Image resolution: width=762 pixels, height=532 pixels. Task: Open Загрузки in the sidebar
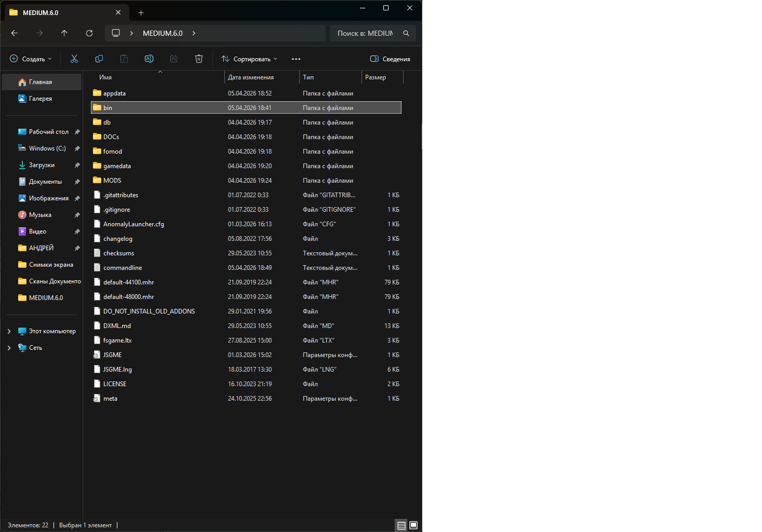point(42,165)
